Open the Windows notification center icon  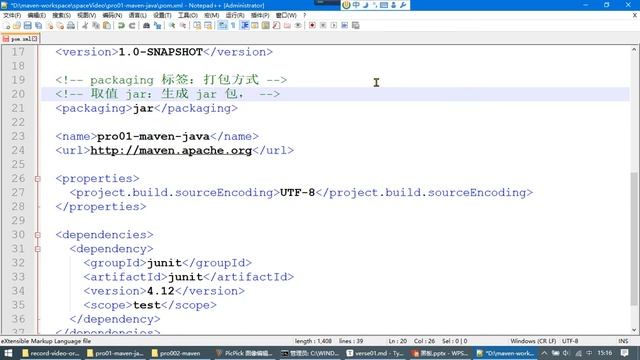[624, 353]
